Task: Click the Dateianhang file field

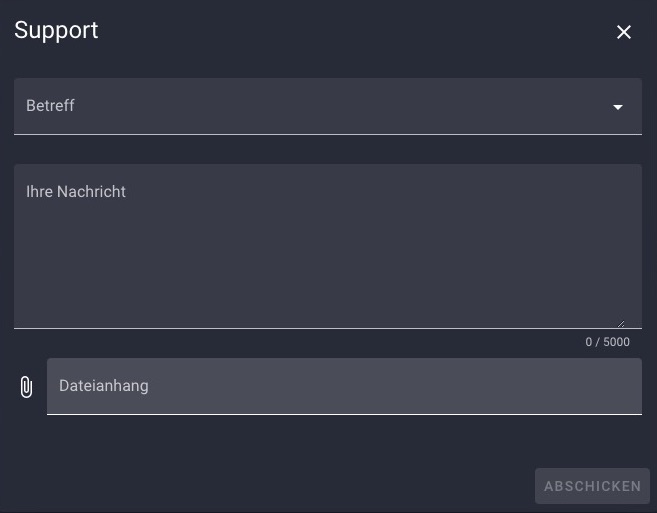Action: tap(344, 386)
